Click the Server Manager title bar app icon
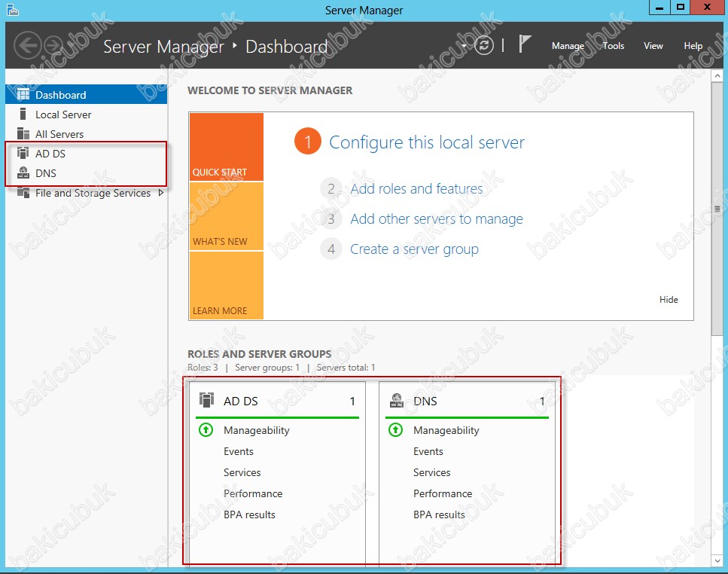Image resolution: width=728 pixels, height=574 pixels. click(x=13, y=10)
